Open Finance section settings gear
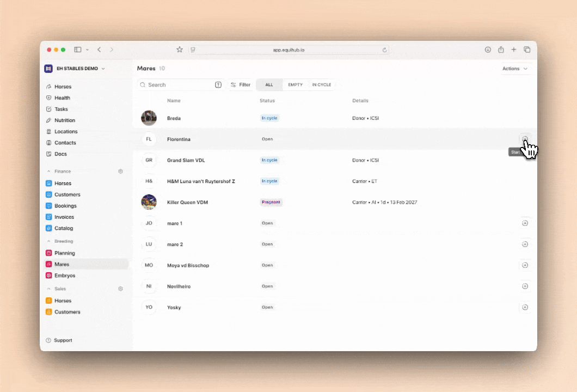 120,171
